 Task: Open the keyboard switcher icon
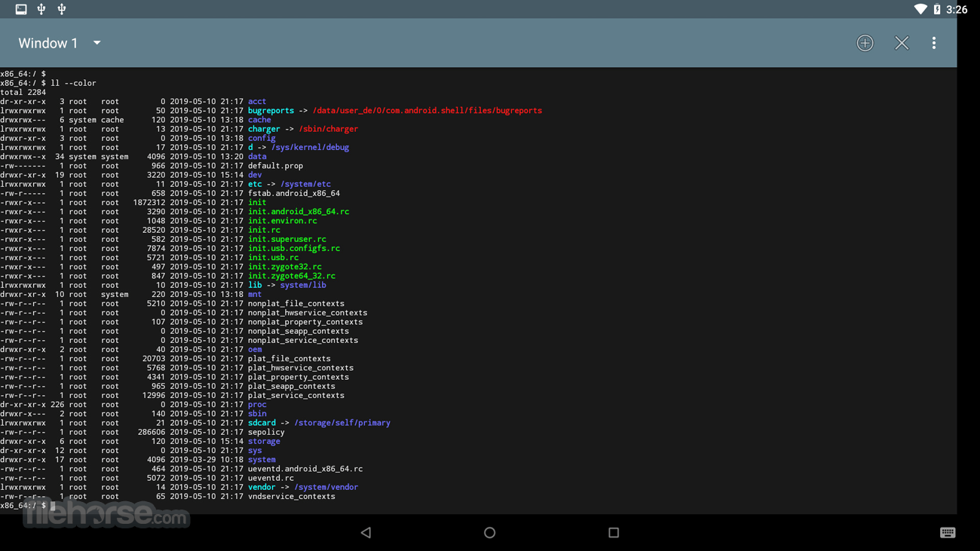[x=948, y=533]
